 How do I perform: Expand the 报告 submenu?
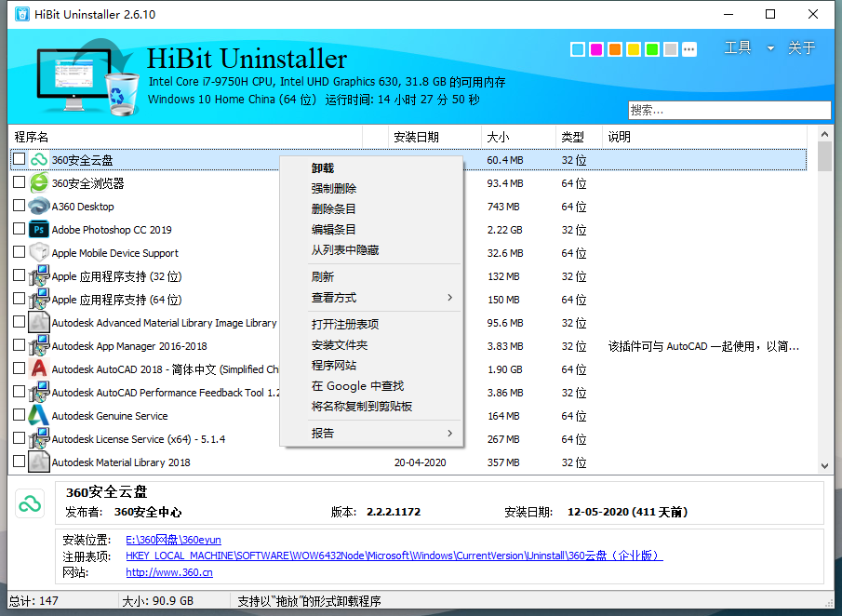[450, 433]
